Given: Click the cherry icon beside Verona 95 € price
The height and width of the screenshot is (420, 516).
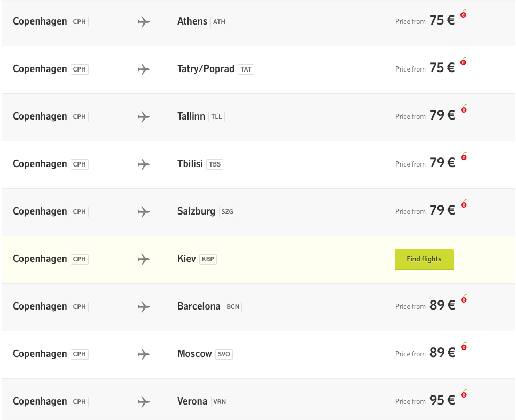Looking at the screenshot, I should [x=463, y=394].
